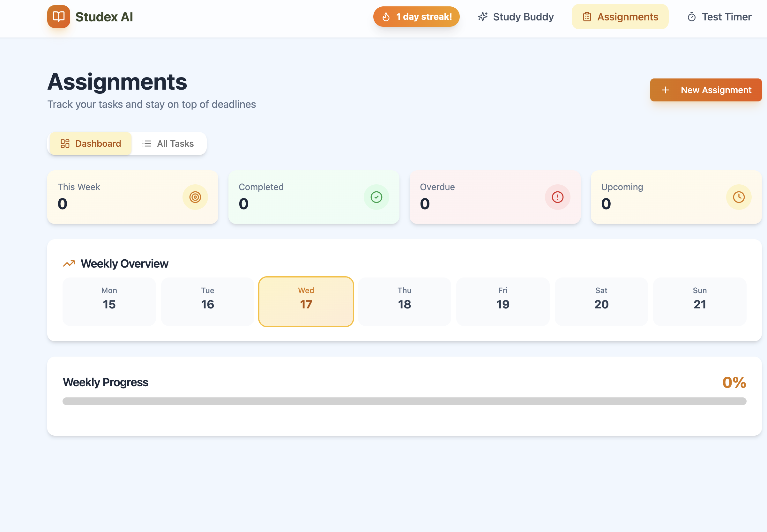Click the Sun 21 day tile
Viewport: 767px width, 532px height.
click(x=699, y=301)
